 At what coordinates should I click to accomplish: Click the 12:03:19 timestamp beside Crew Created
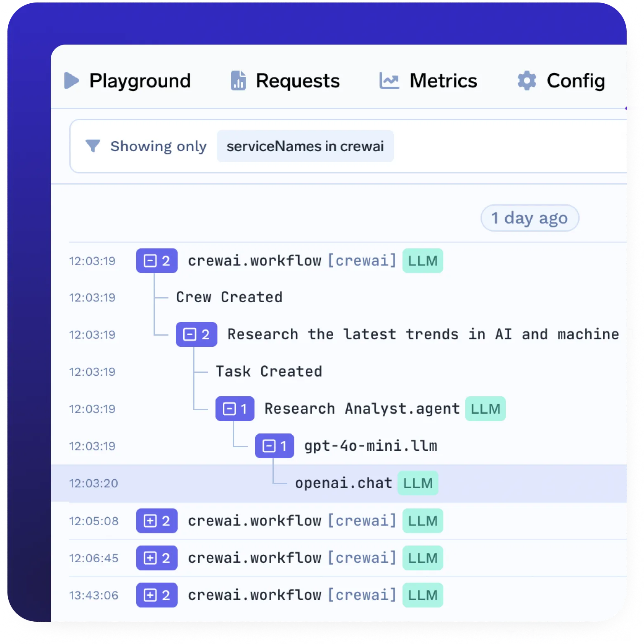[92, 298]
